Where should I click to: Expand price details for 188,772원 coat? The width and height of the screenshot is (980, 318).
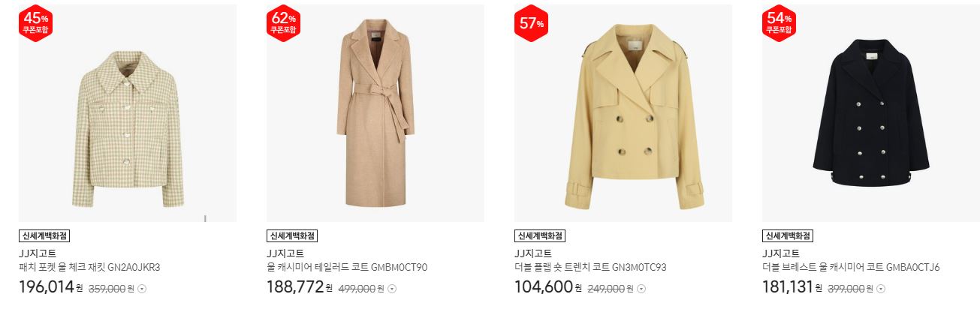click(x=391, y=289)
